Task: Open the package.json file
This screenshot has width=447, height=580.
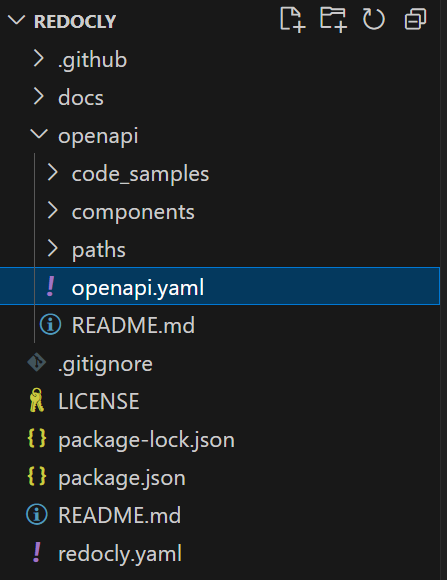Action: pos(220,477)
